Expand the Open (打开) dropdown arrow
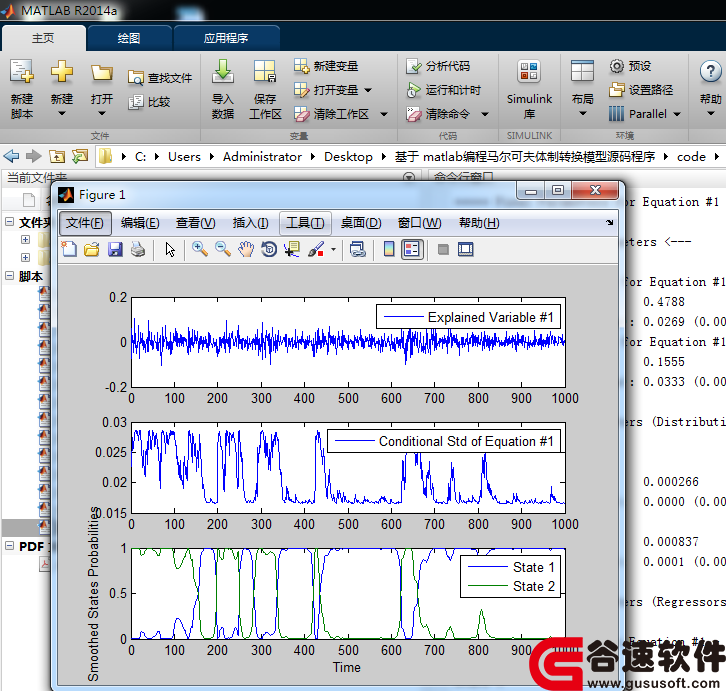The height and width of the screenshot is (691, 726). (x=102, y=113)
